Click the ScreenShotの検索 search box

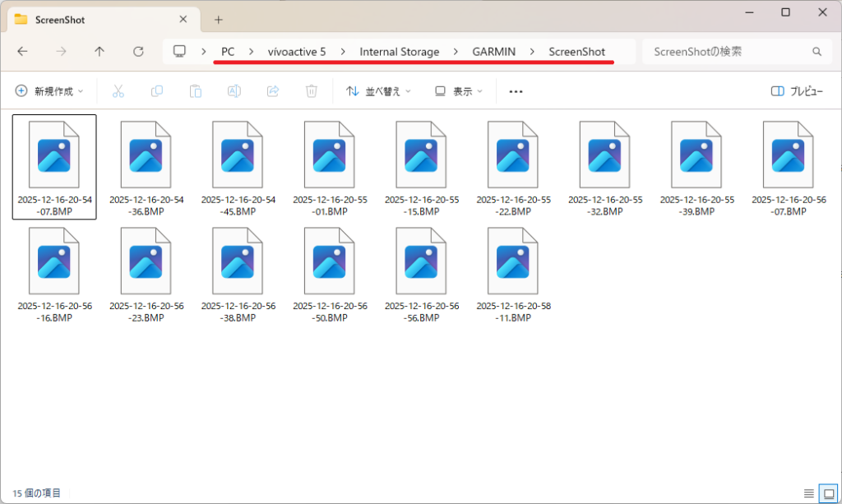(728, 52)
